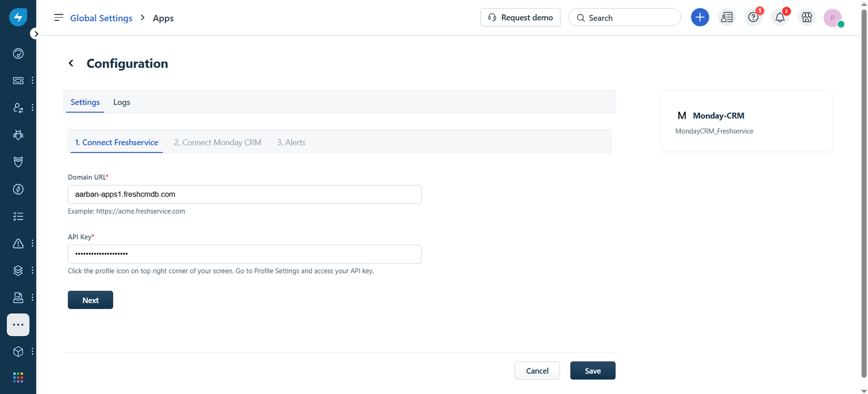Viewport: 868px width, 394px height.
Task: Open options dots next to alert triangle icon
Action: tap(32, 243)
